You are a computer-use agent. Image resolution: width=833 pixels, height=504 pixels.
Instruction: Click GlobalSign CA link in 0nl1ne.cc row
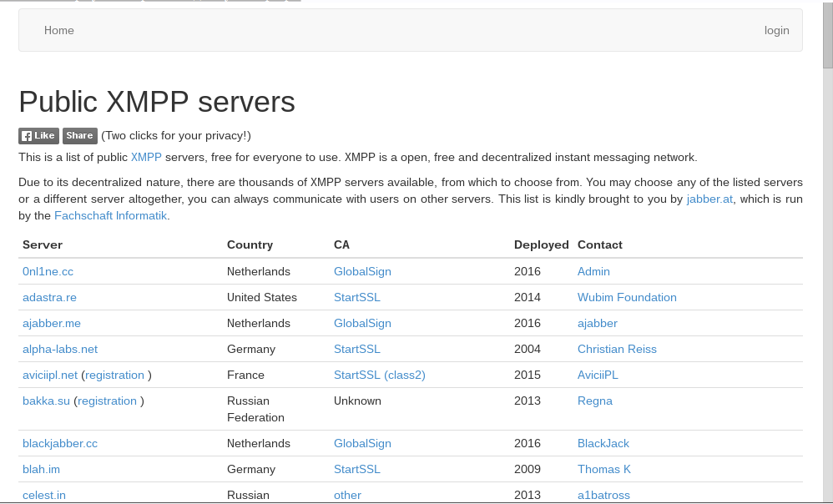click(362, 271)
